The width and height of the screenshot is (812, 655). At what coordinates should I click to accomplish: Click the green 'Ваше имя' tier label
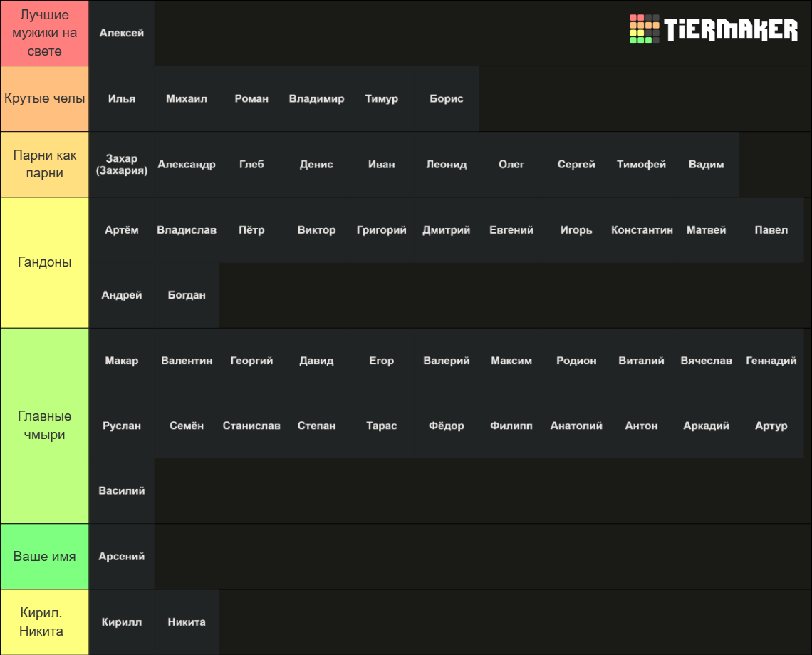pos(45,557)
